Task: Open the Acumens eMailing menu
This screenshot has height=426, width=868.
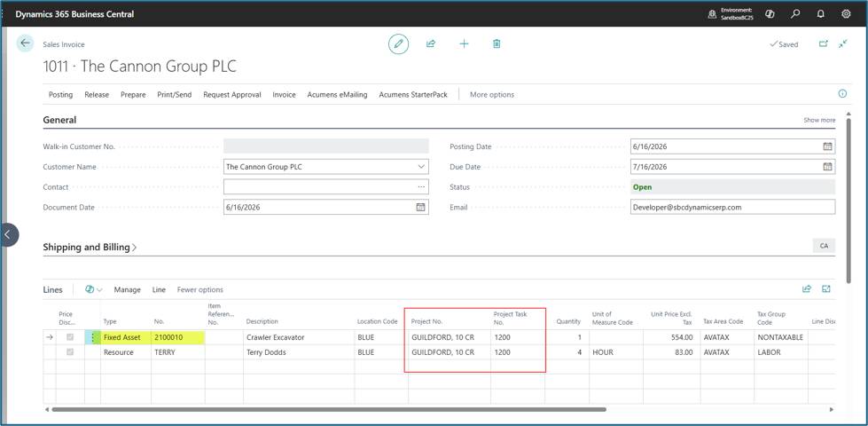Action: 337,95
